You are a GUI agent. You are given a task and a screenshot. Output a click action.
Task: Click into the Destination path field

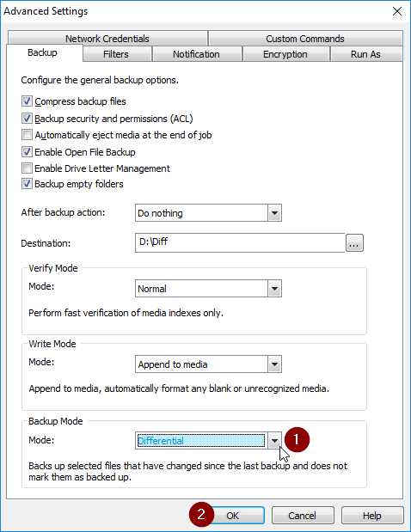coord(240,242)
